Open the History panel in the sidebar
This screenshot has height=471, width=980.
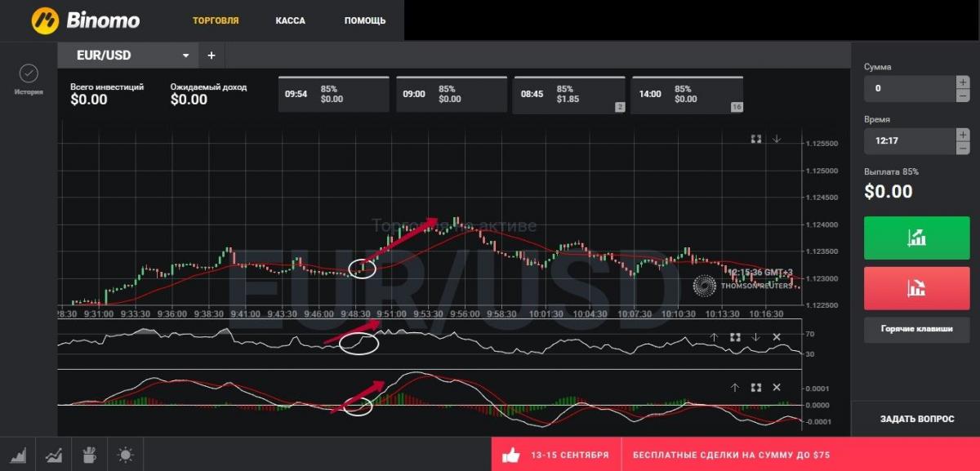coord(28,79)
